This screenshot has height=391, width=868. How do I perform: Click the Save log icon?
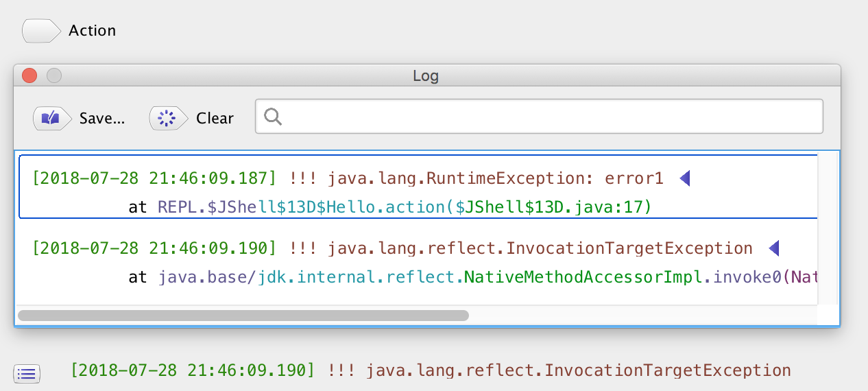coord(52,119)
